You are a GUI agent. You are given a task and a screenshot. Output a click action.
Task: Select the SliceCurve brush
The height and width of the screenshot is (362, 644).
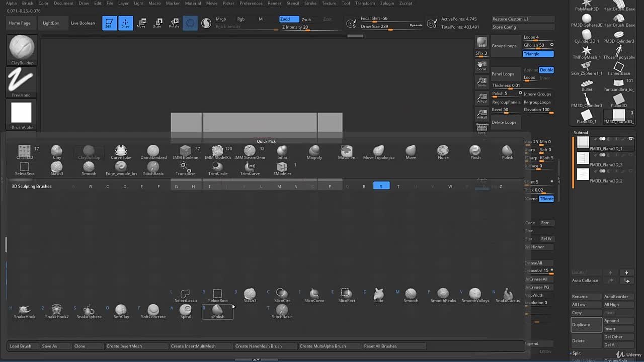314,295
